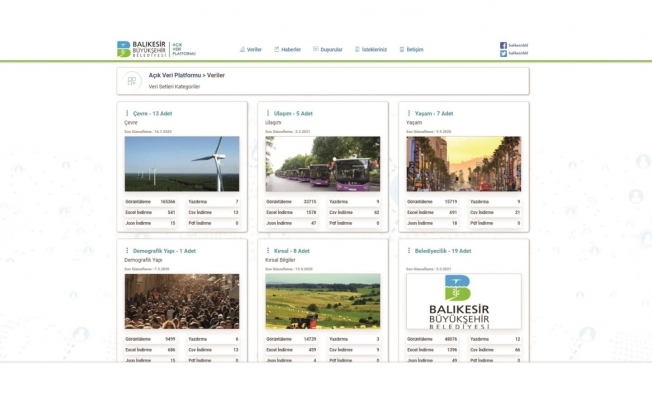Click the grid icon beside the breadcrumb
This screenshot has height=400, width=652.
pyautogui.click(x=132, y=80)
